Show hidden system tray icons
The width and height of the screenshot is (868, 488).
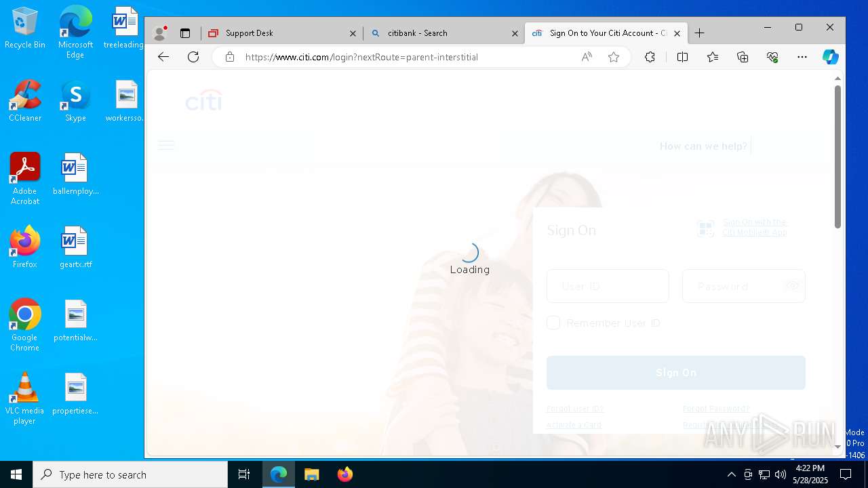pos(731,474)
